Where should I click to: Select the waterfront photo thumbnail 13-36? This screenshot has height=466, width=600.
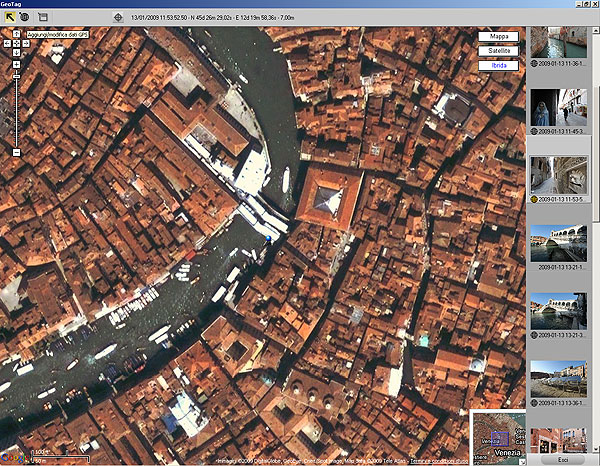pyautogui.click(x=559, y=379)
